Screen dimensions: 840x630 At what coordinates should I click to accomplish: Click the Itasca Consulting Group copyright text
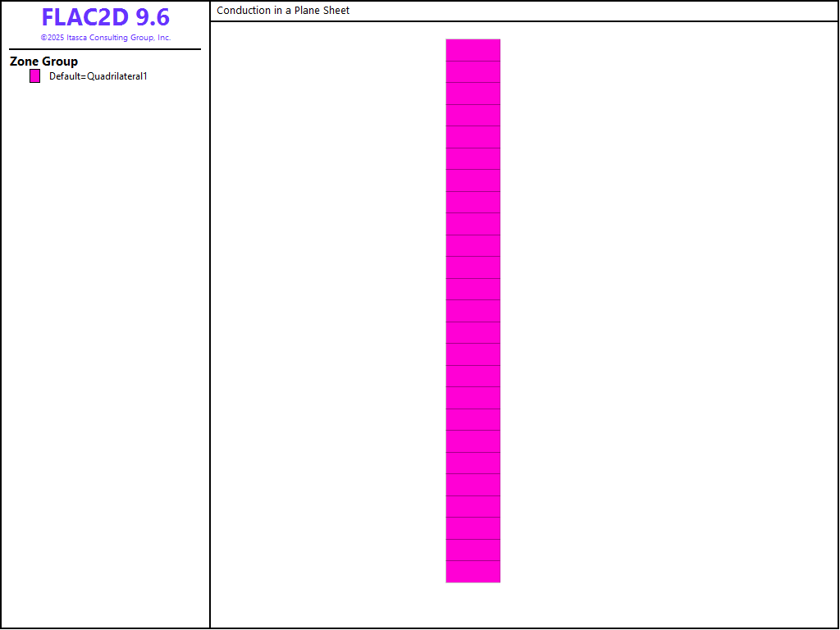[106, 38]
